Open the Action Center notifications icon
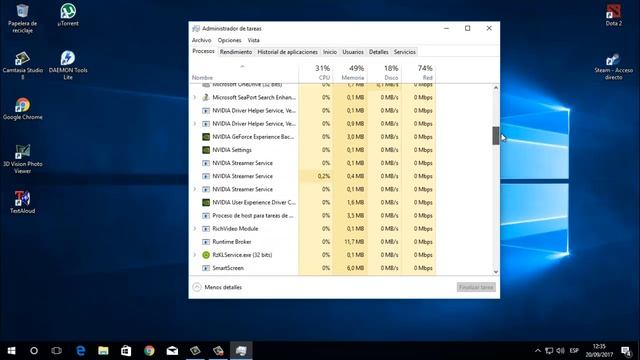Image resolution: width=640 pixels, height=360 pixels. (626, 351)
